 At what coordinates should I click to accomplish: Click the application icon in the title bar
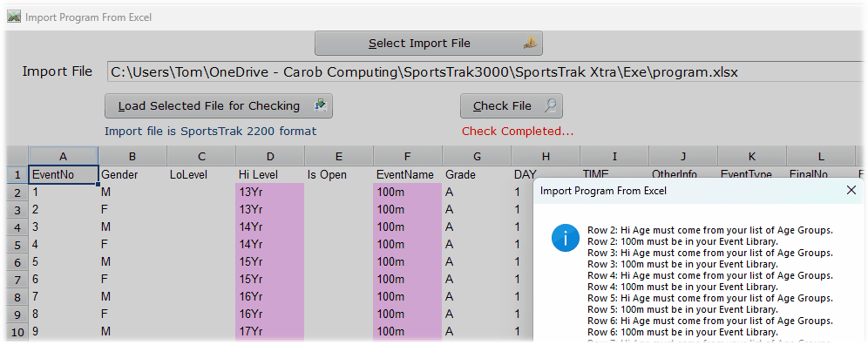pyautogui.click(x=14, y=17)
